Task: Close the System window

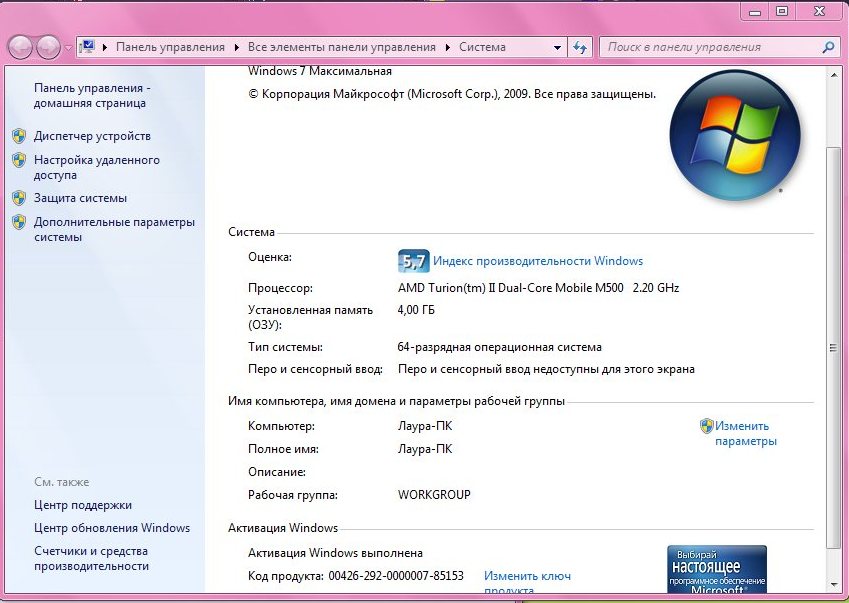Action: point(819,12)
